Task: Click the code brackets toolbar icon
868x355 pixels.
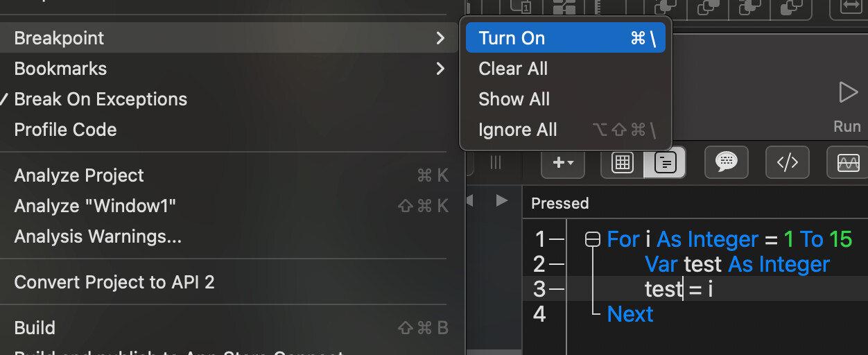Action: [x=787, y=162]
